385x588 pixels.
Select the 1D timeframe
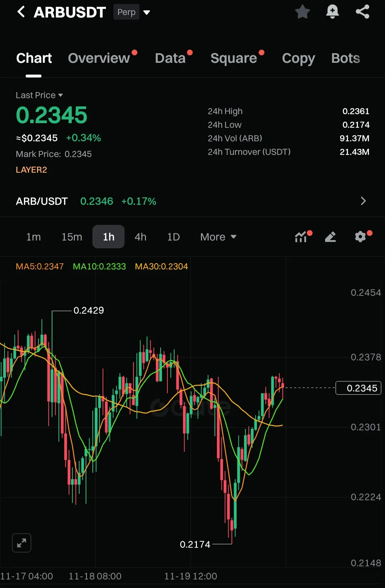point(173,237)
